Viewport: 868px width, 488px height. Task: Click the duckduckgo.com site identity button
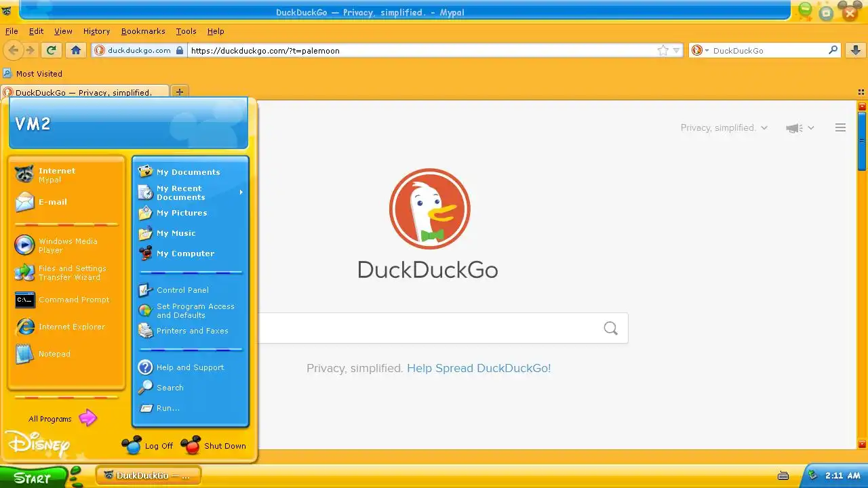pos(138,50)
